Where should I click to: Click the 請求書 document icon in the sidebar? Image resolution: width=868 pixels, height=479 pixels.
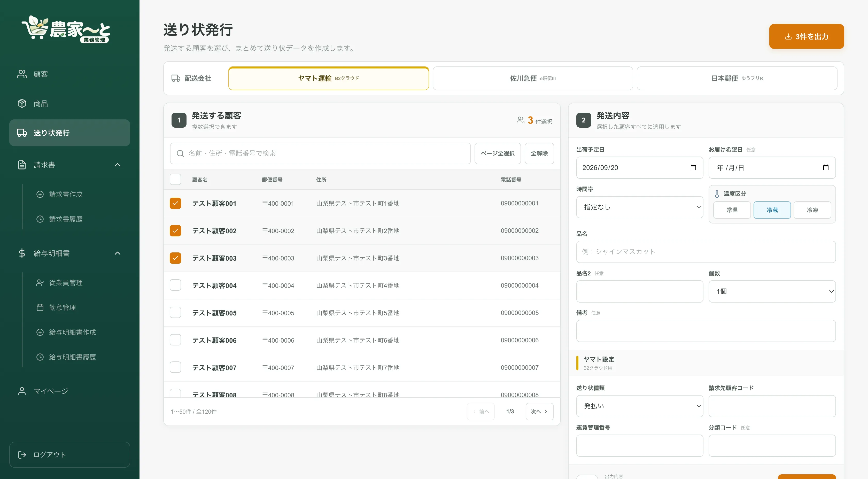point(22,165)
